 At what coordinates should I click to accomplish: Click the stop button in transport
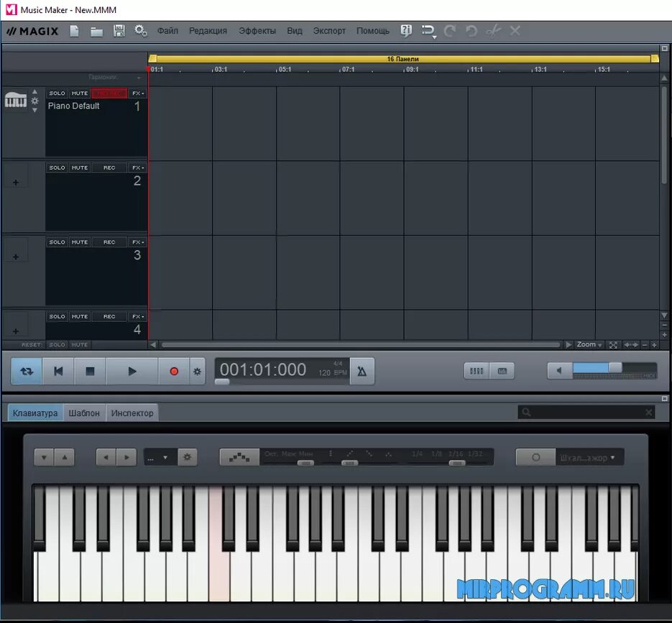click(90, 371)
